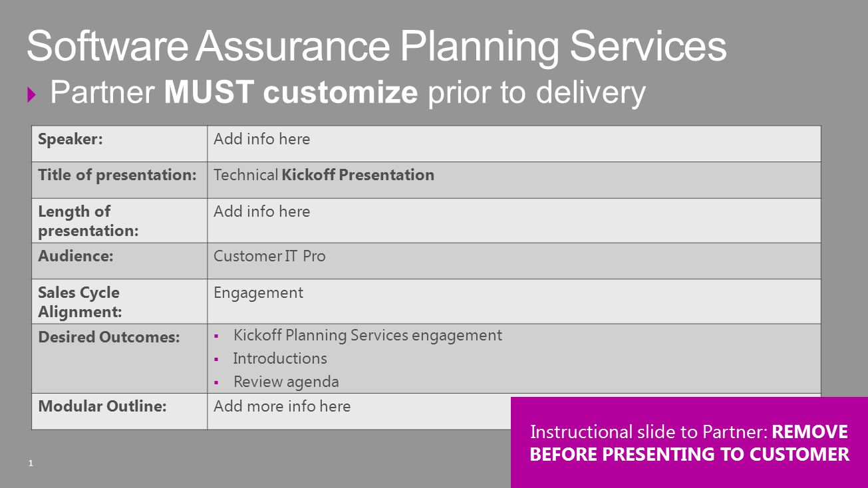
Task: Select the Audience: label cell
Action: click(120, 261)
